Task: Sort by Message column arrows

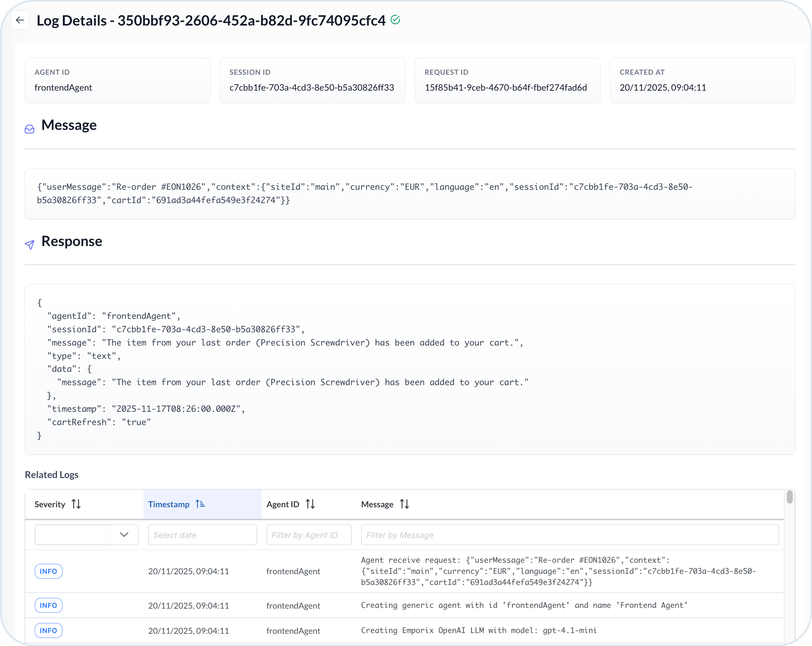Action: click(405, 504)
